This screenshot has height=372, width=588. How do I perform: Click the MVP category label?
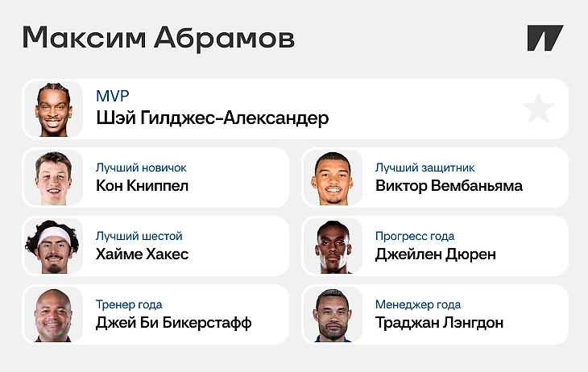[x=113, y=96]
